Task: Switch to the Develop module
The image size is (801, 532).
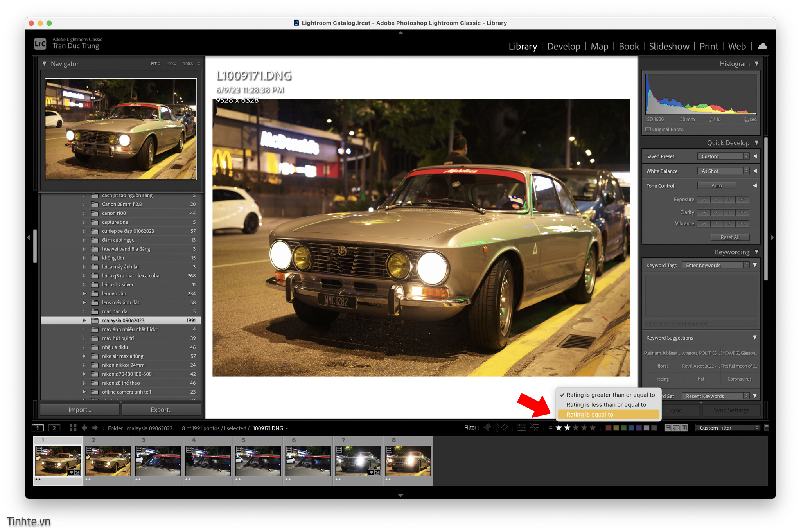Action: coord(564,46)
